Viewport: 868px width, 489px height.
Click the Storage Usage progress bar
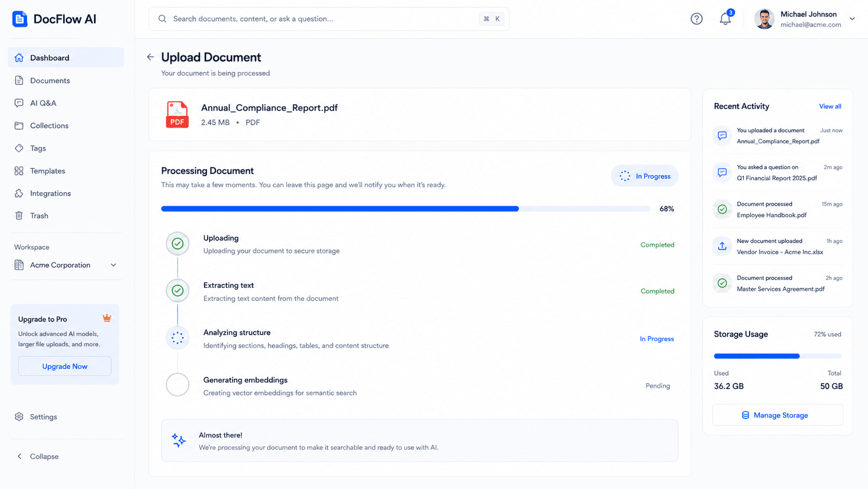[778, 356]
